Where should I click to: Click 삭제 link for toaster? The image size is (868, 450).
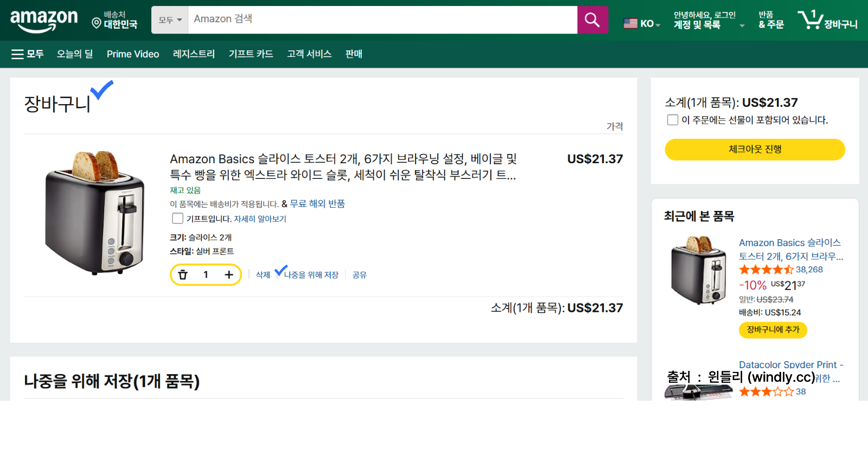tap(263, 275)
